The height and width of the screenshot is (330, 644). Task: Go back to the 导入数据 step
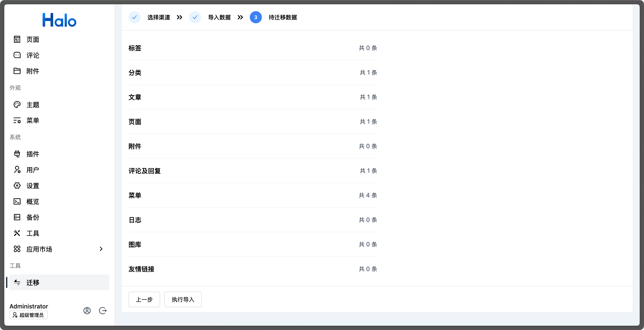219,17
